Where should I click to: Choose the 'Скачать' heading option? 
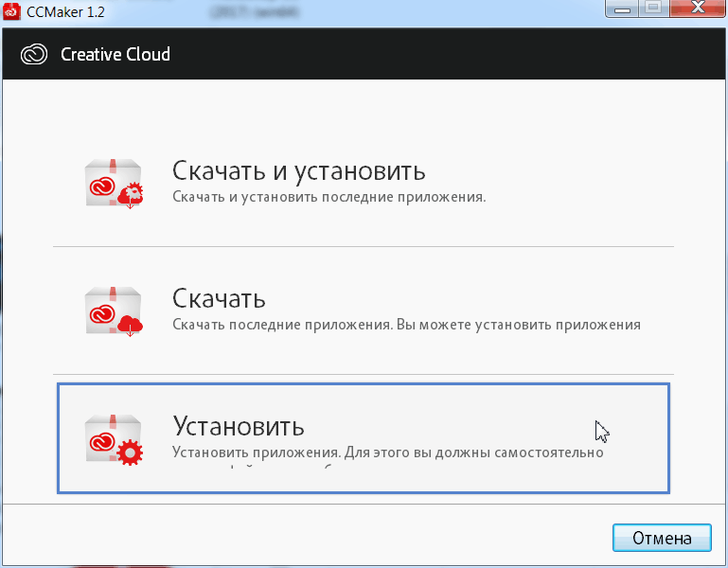219,298
